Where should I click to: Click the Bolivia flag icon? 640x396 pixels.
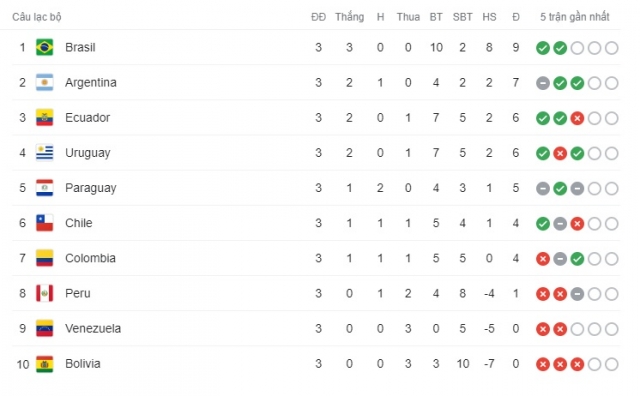(44, 364)
